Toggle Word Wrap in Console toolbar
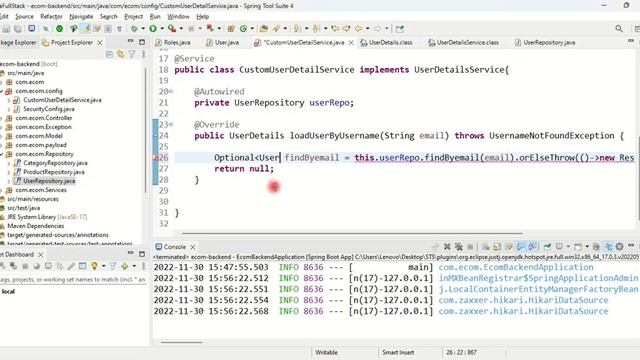Image resolution: width=640 pixels, height=360 pixels. click(509, 247)
